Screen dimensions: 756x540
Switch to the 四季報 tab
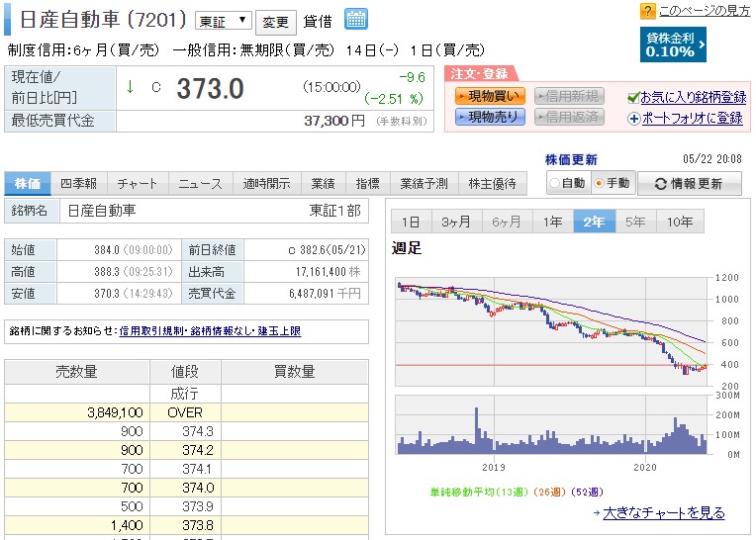(79, 184)
